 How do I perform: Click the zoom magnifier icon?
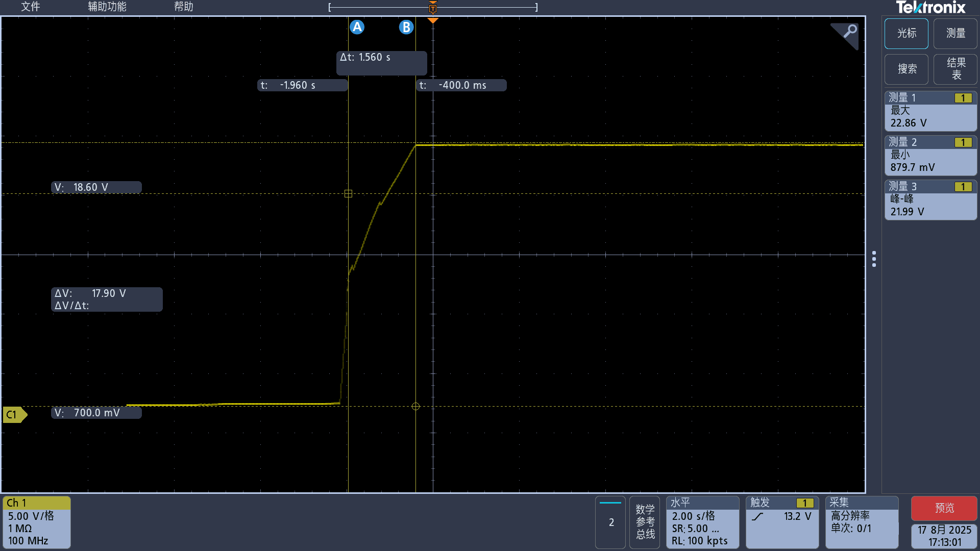coord(849,32)
